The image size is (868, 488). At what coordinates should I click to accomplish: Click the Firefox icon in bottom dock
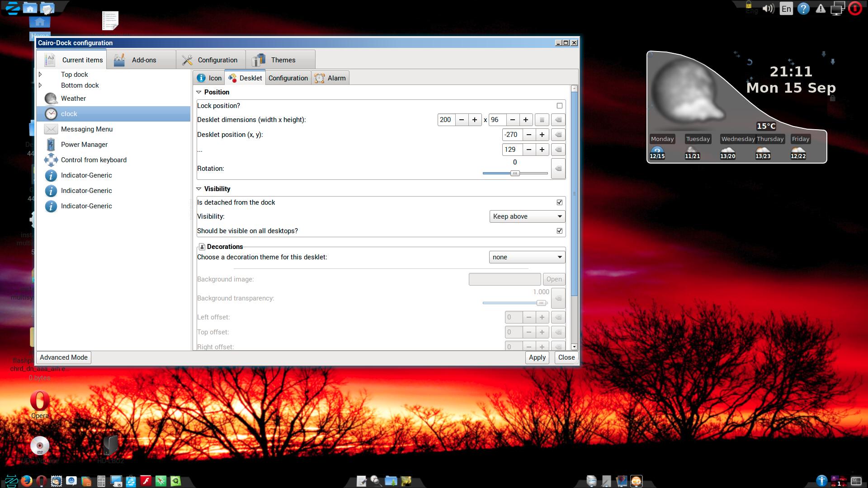[27, 481]
